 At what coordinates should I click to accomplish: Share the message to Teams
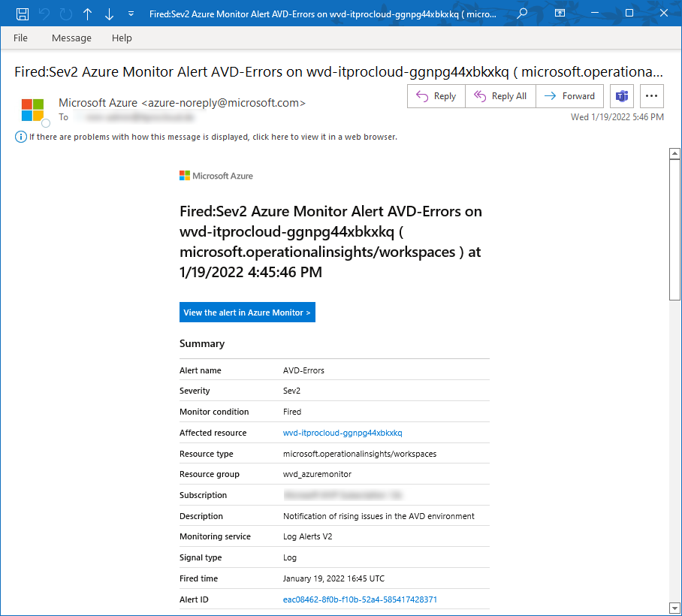click(x=622, y=95)
